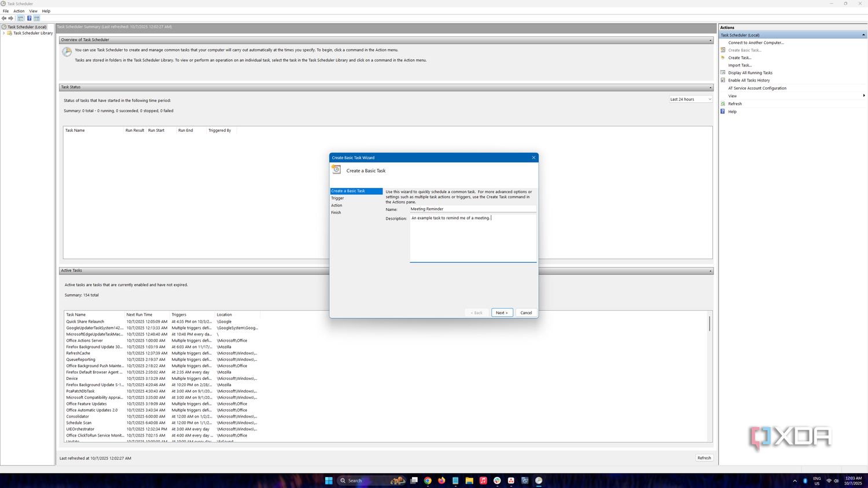The width and height of the screenshot is (868, 488).
Task: Click the Create Basic Task wizard header icon
Action: click(x=336, y=169)
